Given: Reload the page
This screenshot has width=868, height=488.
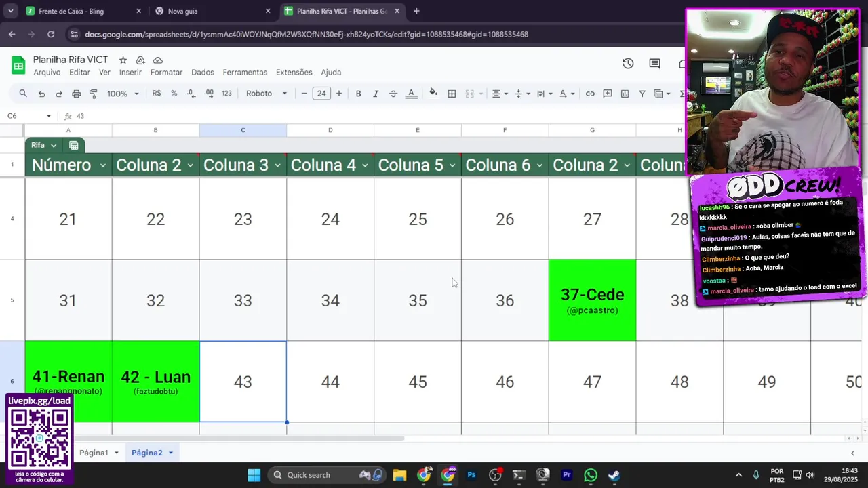Looking at the screenshot, I should (x=51, y=34).
